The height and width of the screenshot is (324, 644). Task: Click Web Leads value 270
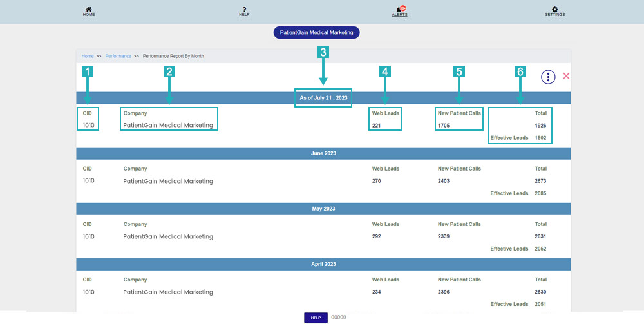(376, 181)
